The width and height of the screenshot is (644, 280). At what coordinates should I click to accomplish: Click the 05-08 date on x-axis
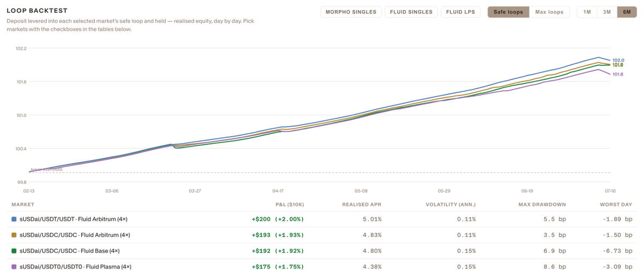(361, 191)
